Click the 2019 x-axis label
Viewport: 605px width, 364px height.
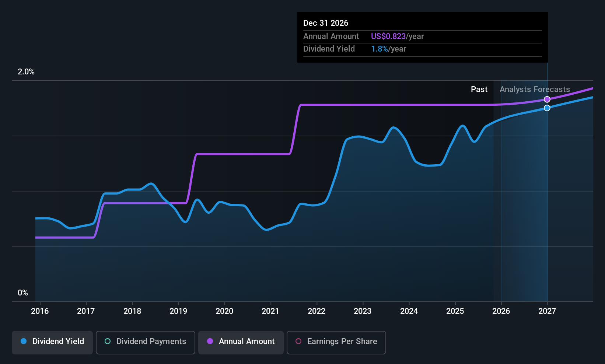click(x=178, y=311)
